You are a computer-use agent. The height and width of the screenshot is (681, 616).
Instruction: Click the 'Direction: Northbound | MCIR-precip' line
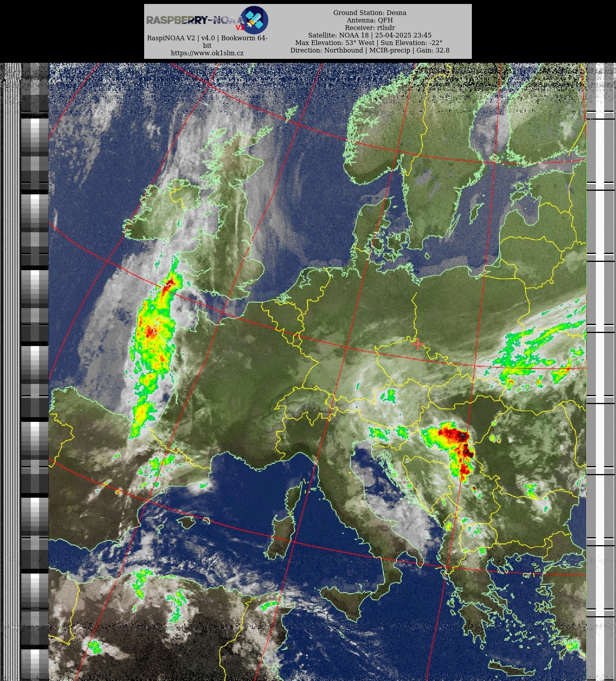pyautogui.click(x=370, y=50)
